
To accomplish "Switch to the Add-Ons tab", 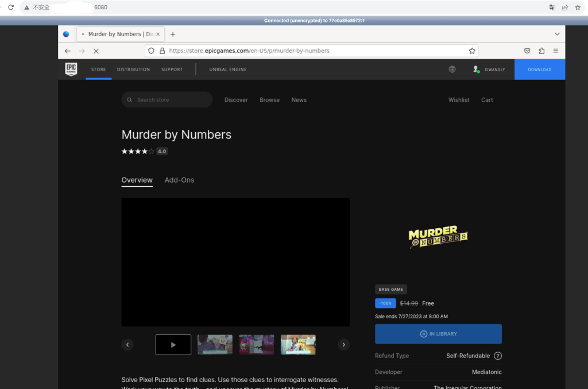I will (x=179, y=180).
